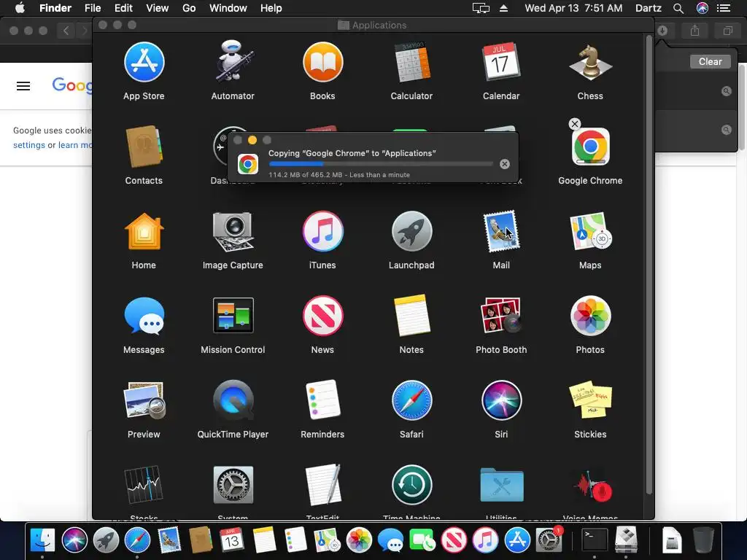Select the Calendar app in Applications window
Viewport: 747px width, 560px height.
pyautogui.click(x=501, y=63)
